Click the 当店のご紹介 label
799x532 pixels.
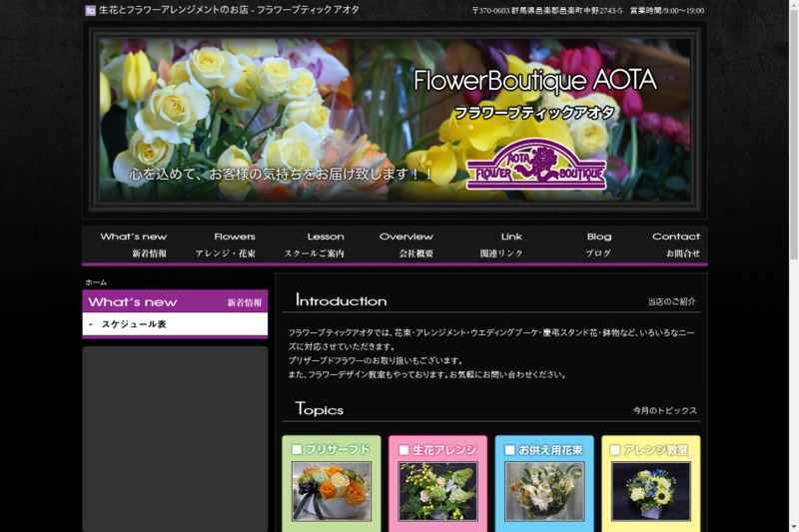(671, 301)
